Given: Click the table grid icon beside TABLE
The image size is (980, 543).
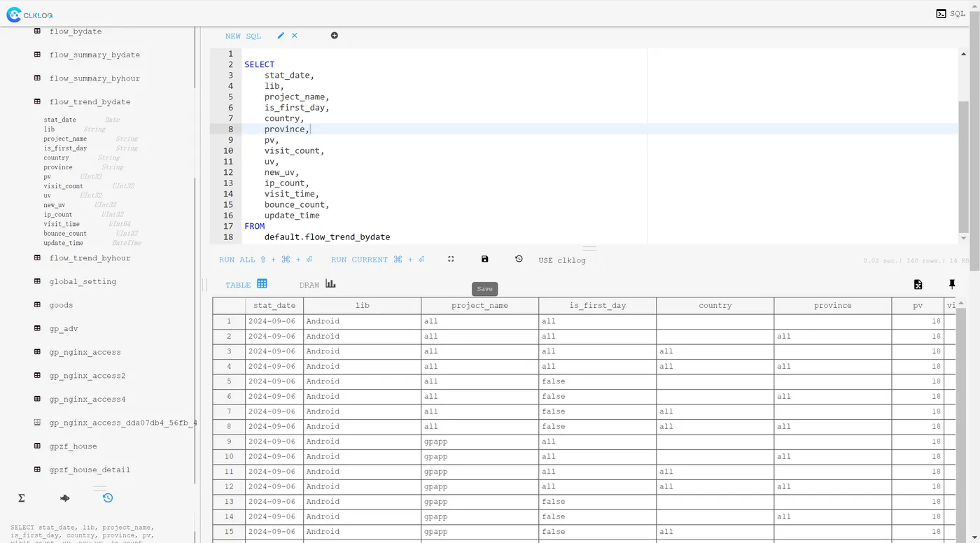Looking at the screenshot, I should [262, 283].
